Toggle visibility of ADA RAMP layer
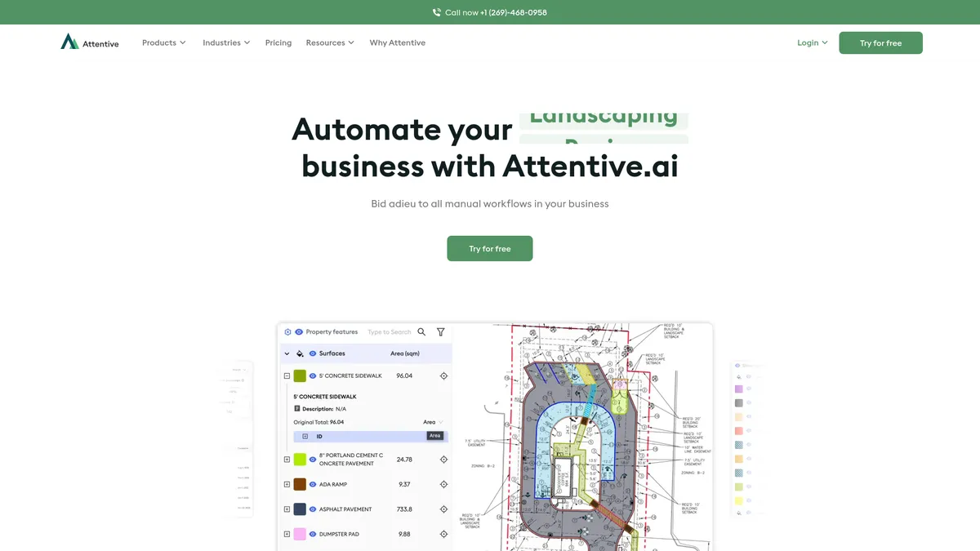Image resolution: width=980 pixels, height=551 pixels. (x=313, y=485)
